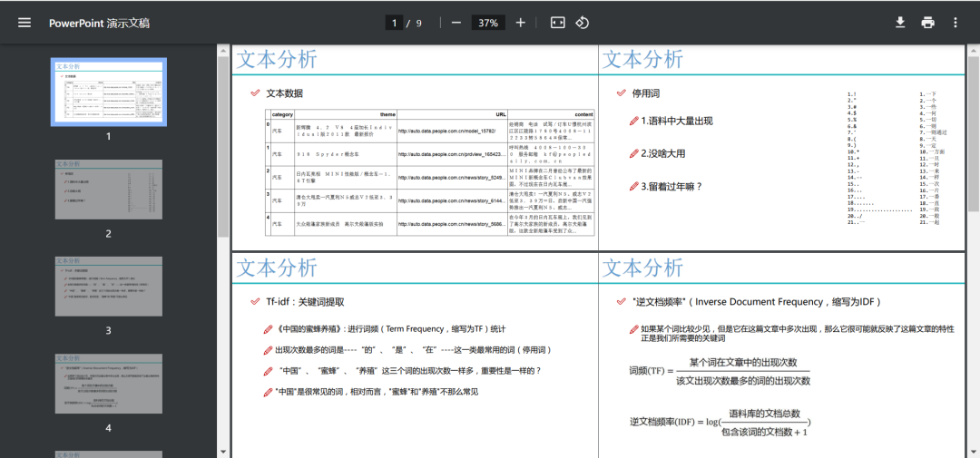Click the '逆文档频率' Inverse Document Frequency heading
Viewport: 980px width, 458px height.
757,302
